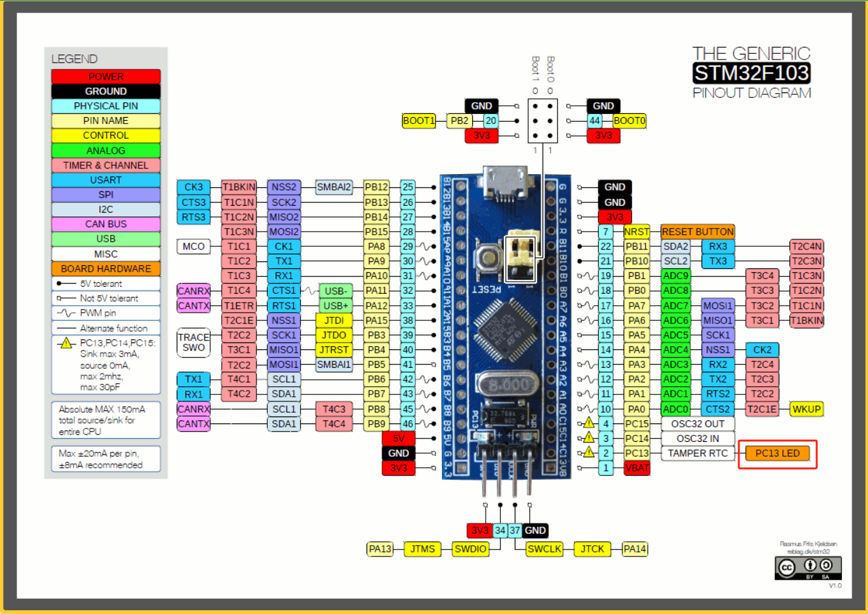Select the orange BOARD HARDWARE legend entry
The width and height of the screenshot is (868, 614).
pos(106,268)
